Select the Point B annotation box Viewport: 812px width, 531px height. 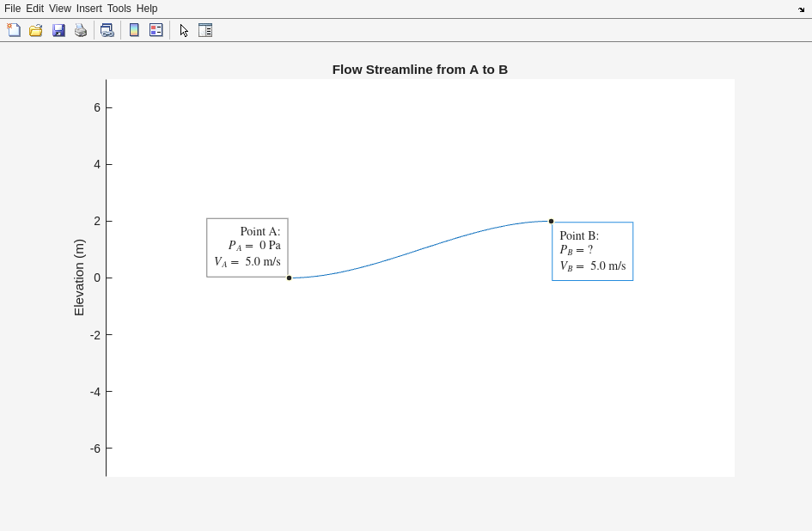point(592,251)
